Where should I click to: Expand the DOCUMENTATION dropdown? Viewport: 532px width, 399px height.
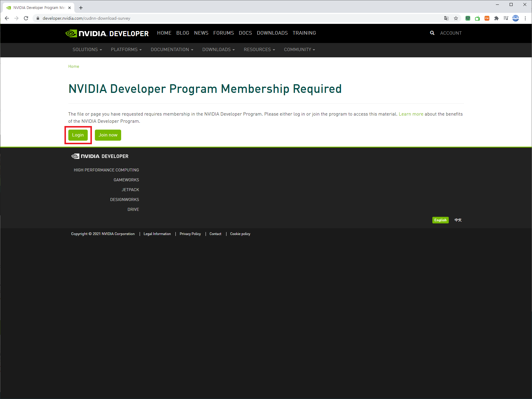coord(172,50)
